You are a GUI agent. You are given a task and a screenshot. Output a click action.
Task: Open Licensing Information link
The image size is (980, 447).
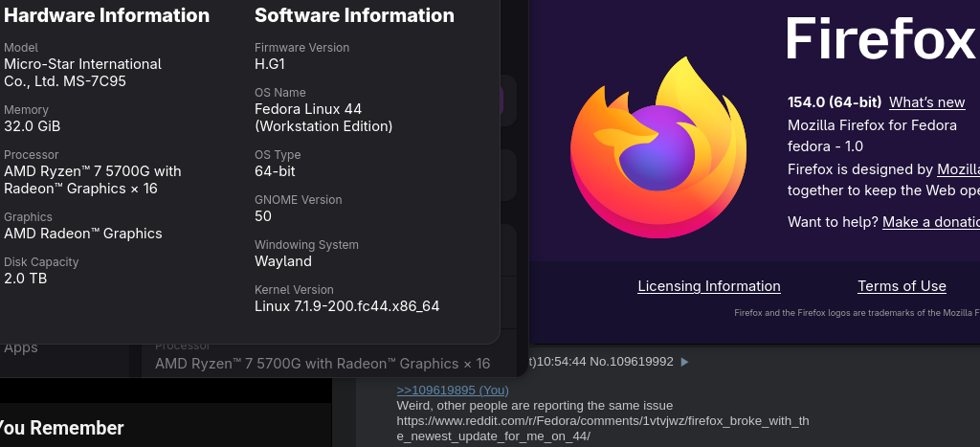(x=709, y=286)
